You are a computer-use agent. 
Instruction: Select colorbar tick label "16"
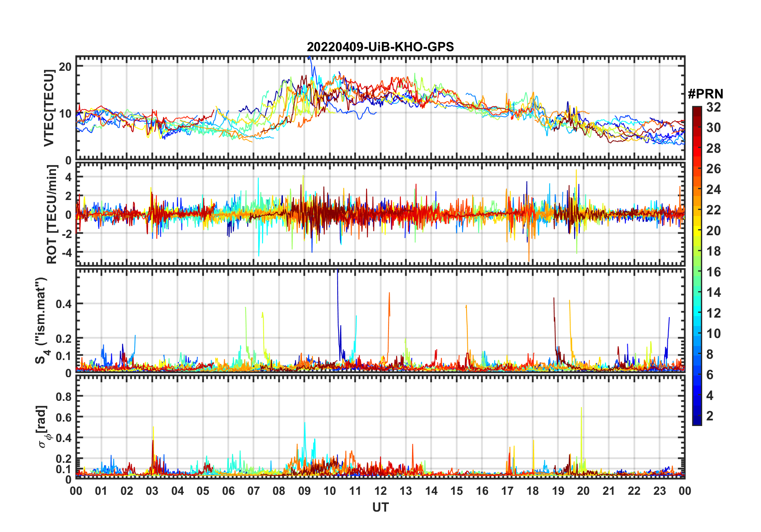coord(713,272)
